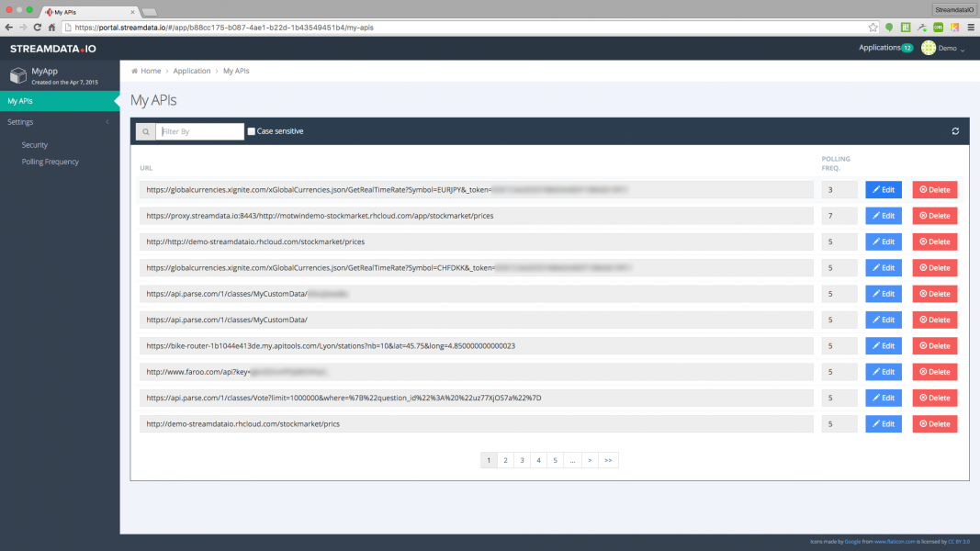Click the browser forward arrow
This screenshot has height=551, width=980.
pos(23,28)
